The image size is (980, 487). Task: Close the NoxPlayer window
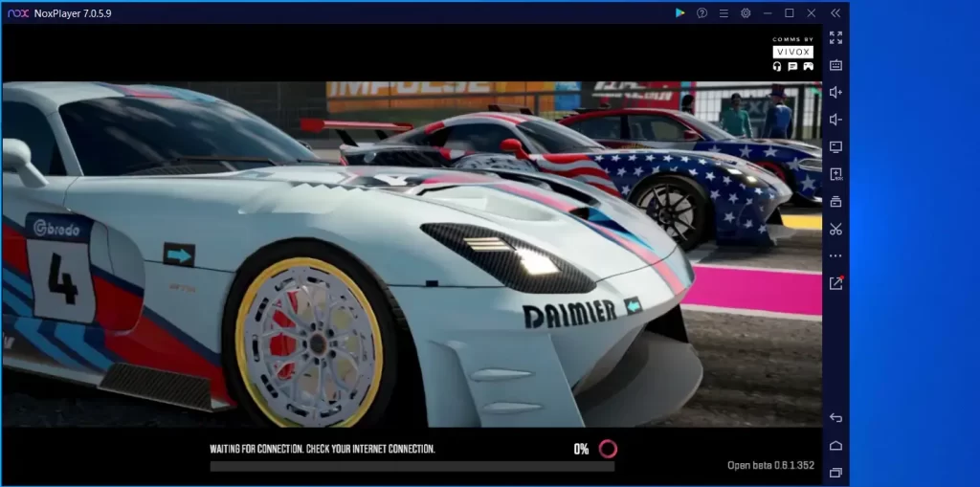(x=812, y=13)
